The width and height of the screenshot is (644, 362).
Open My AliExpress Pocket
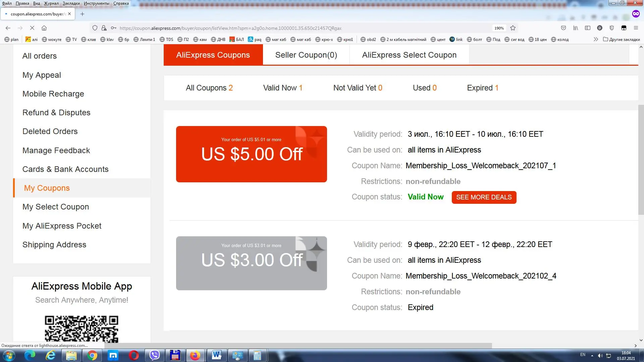coord(62,226)
